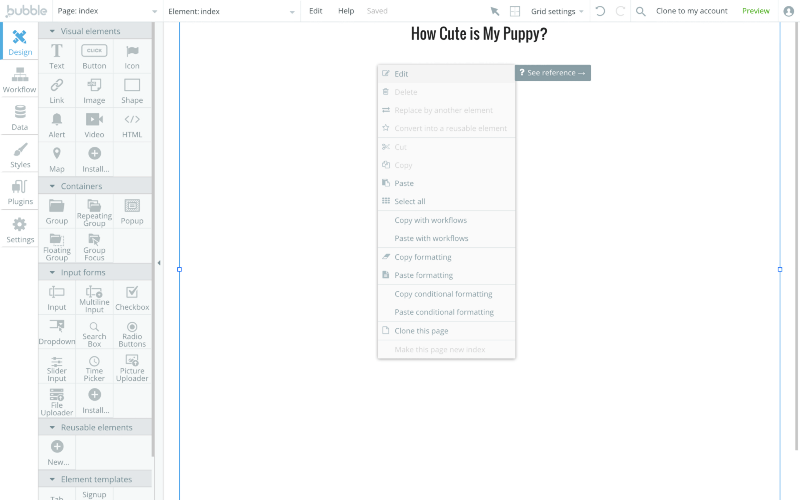
Task: Select the Input form element
Action: click(57, 298)
